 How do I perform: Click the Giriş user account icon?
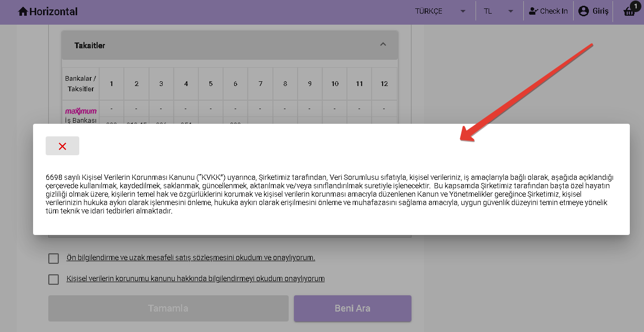[x=584, y=11]
